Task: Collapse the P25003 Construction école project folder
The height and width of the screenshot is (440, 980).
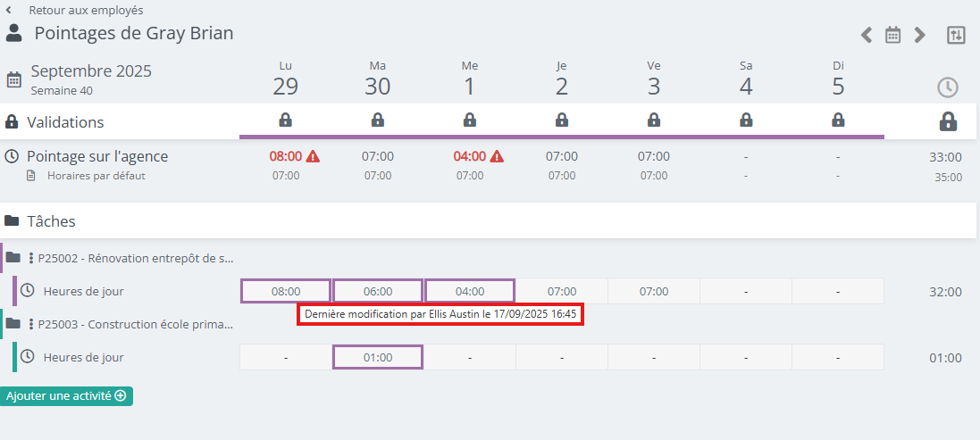Action: point(13,323)
